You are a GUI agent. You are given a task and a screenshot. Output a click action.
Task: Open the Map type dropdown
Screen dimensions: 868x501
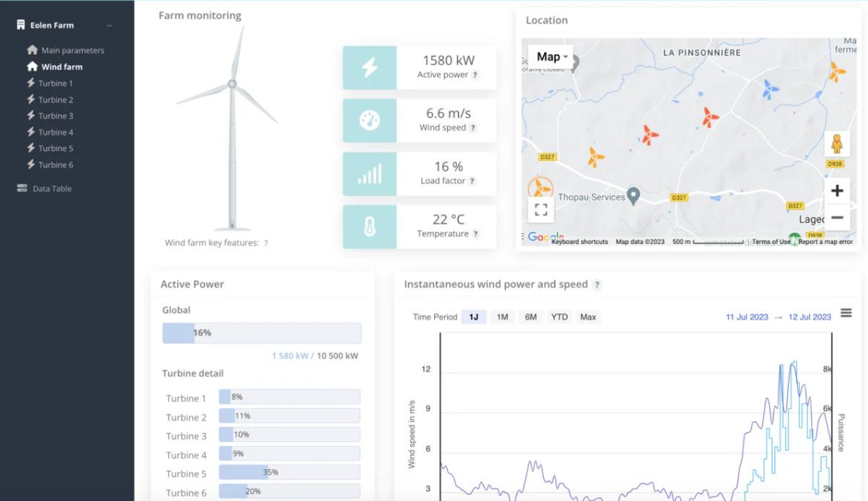click(x=552, y=57)
